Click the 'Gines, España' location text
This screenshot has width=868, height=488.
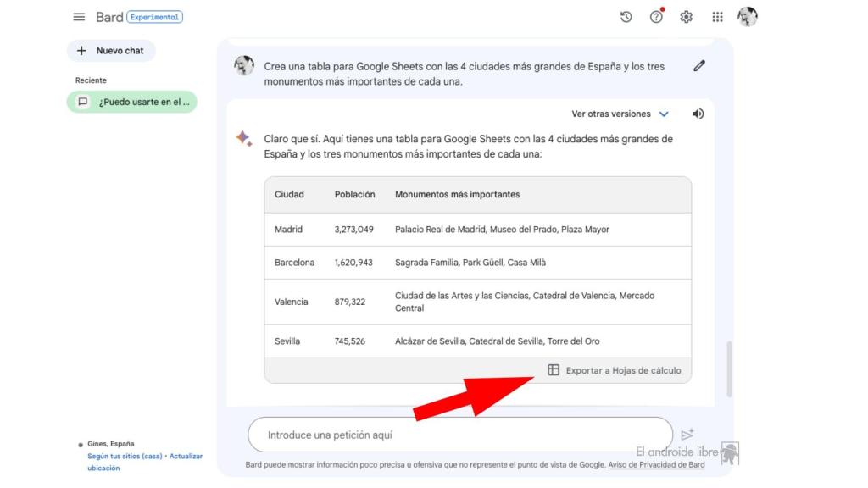point(111,444)
